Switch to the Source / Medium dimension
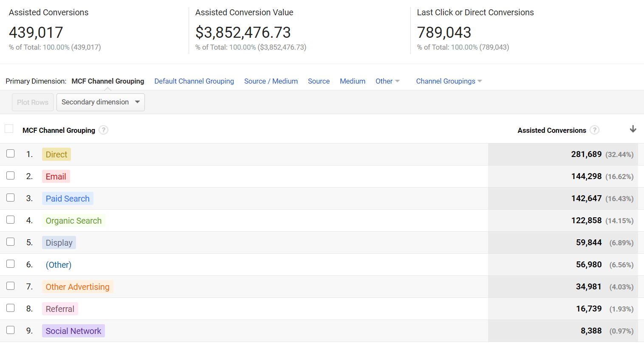Screen dimensions: 644x345 (271, 81)
